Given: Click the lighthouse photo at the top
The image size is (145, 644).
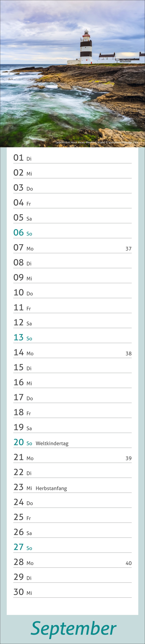Looking at the screenshot, I should point(72,74).
